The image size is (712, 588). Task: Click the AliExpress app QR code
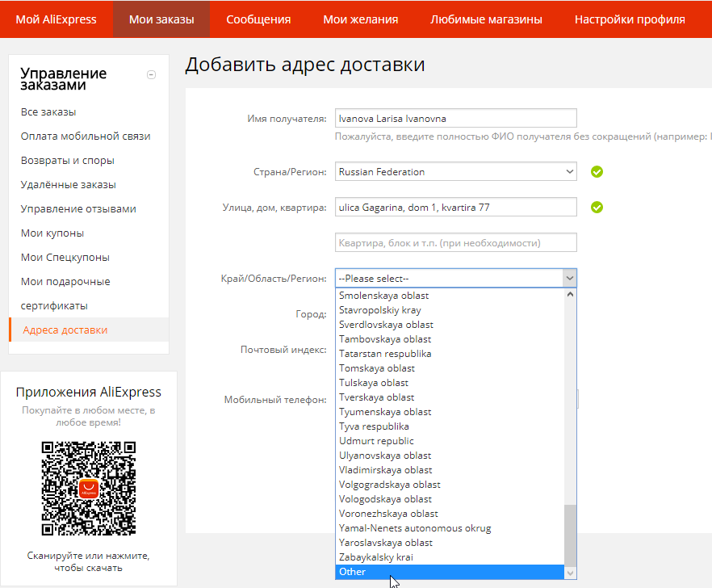[x=89, y=488]
